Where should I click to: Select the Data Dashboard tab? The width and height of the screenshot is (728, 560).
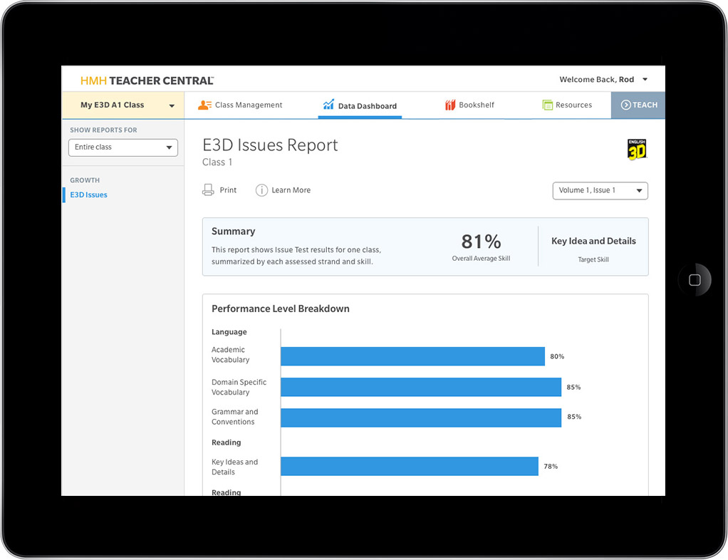click(x=360, y=105)
